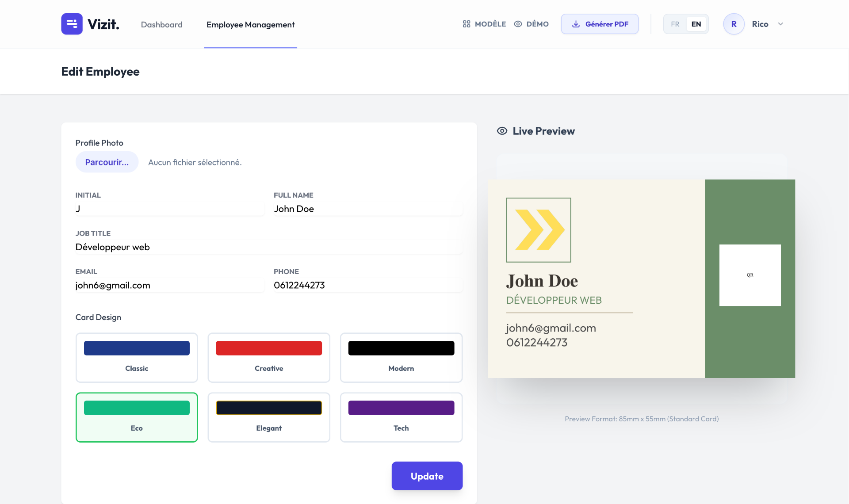Select the Eco card design
Screen dimensions: 849x504
(137, 417)
